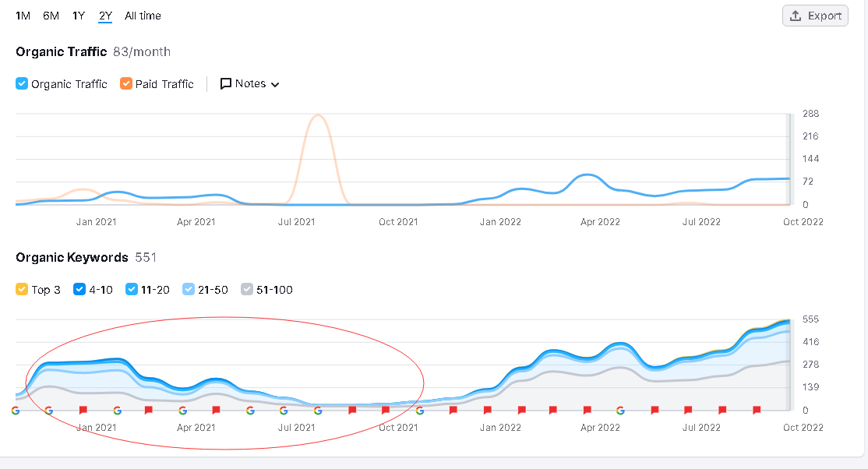
Task: Toggle the 51-100 positions checkbox
Action: [247, 290]
